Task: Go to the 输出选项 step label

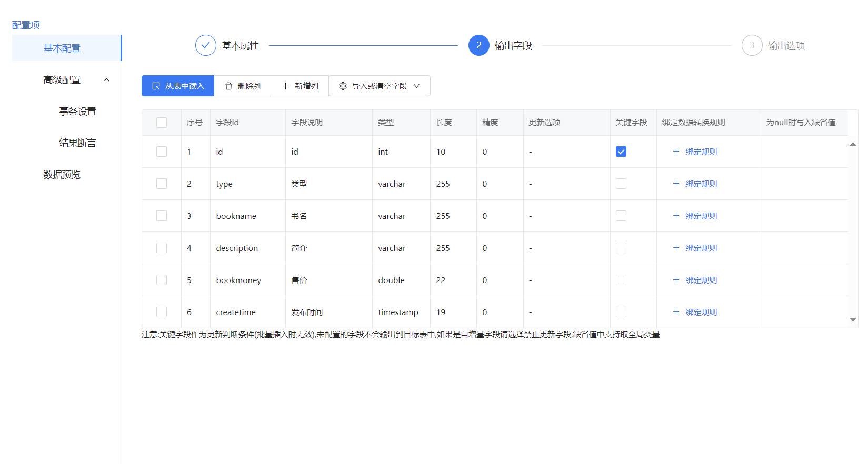Action: click(786, 46)
